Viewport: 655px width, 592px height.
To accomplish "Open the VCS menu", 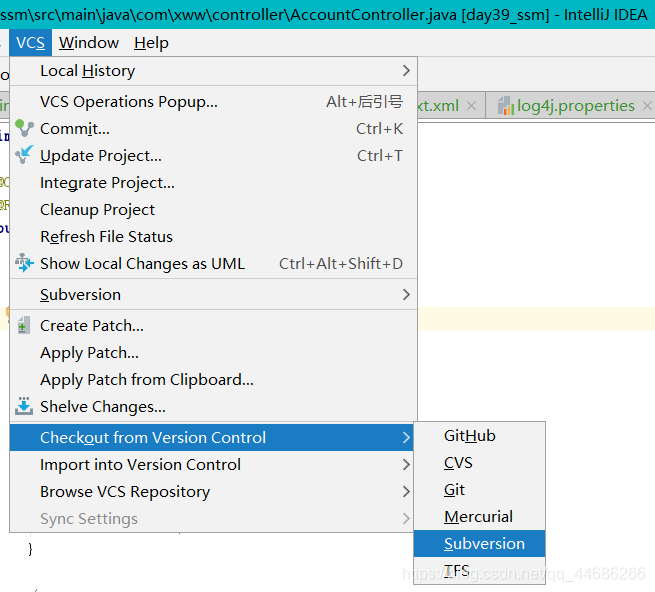I will tap(30, 43).
